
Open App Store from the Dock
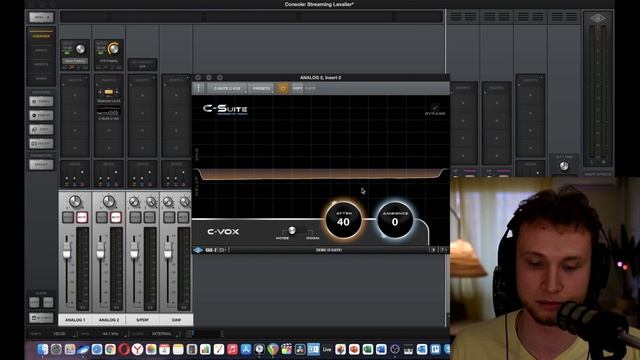click(x=246, y=349)
